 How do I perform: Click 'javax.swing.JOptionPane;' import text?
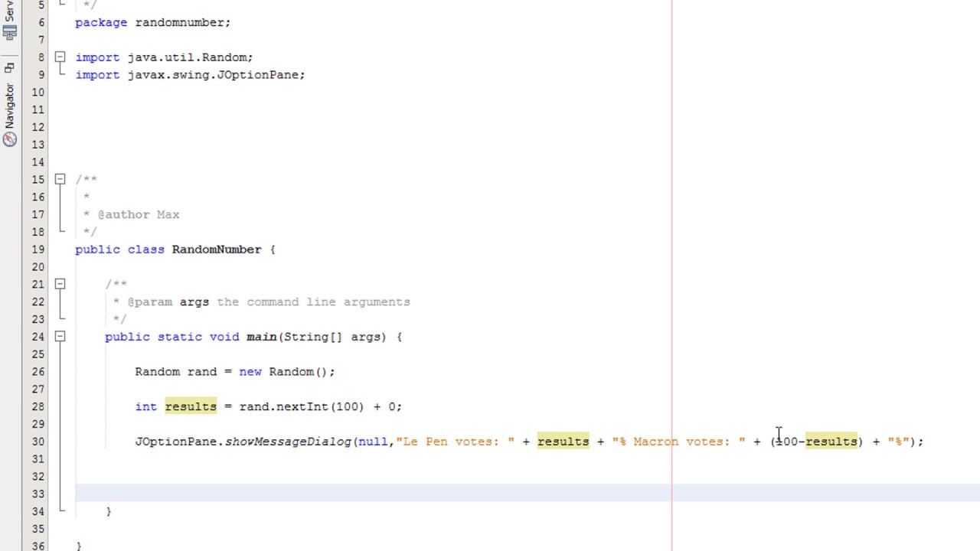(x=216, y=75)
